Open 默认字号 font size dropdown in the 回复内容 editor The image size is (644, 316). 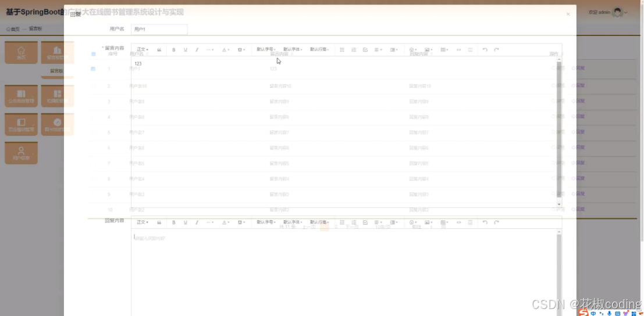[266, 222]
